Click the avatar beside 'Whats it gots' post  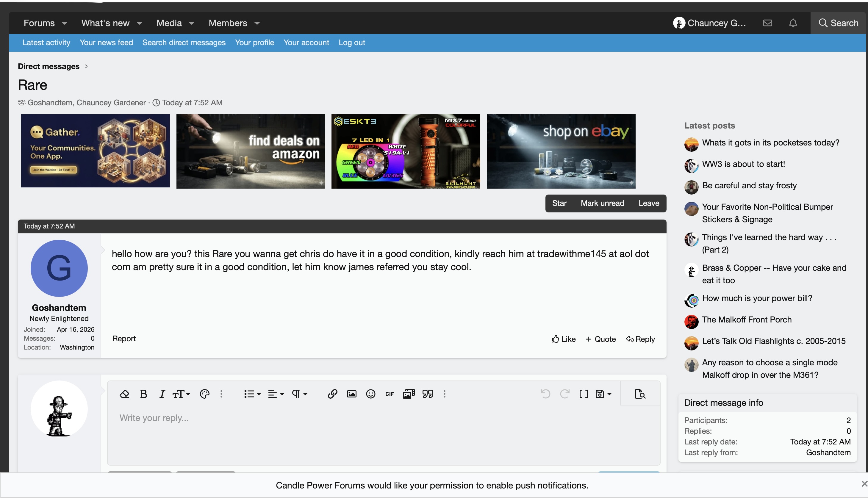691,144
